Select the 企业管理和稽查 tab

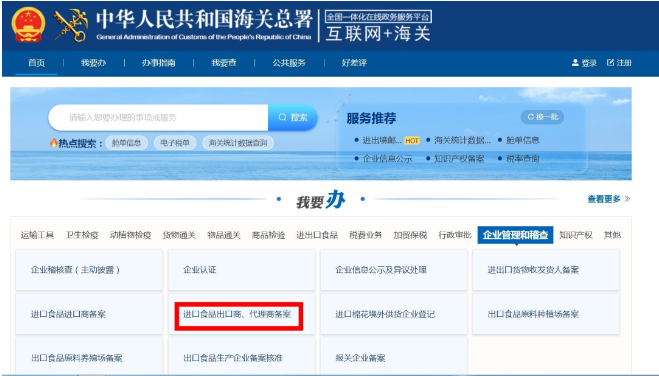(515, 235)
